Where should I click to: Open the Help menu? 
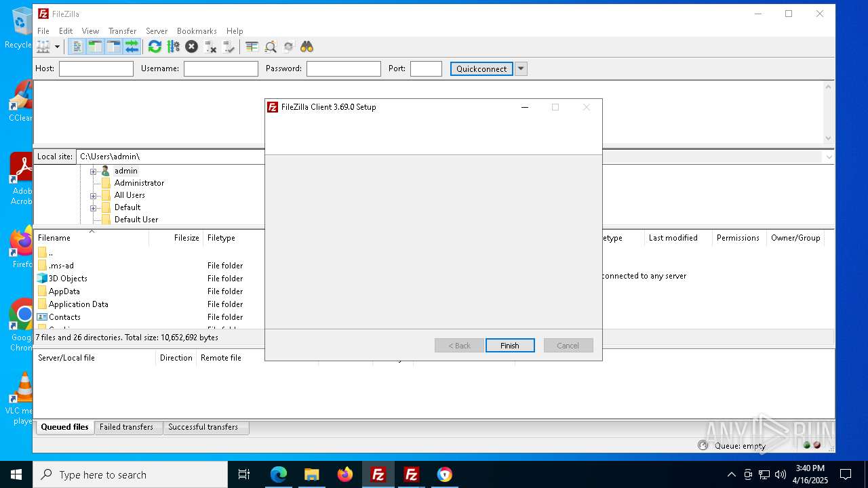point(235,31)
